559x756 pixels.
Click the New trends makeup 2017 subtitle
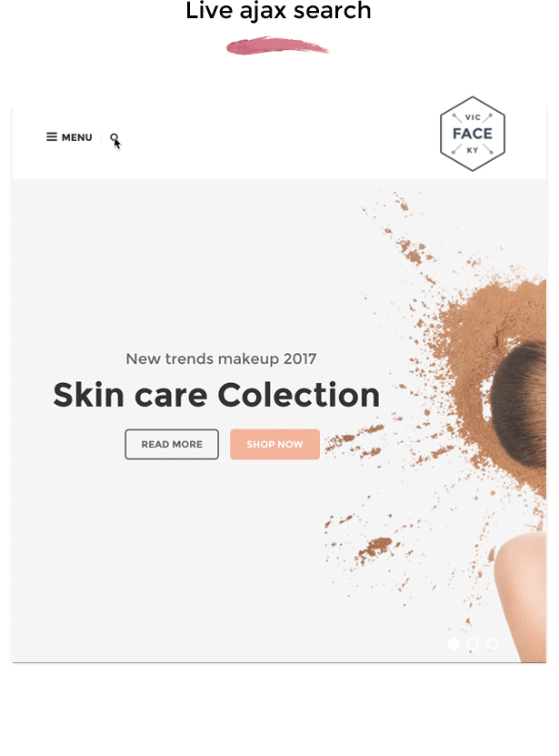click(x=221, y=358)
